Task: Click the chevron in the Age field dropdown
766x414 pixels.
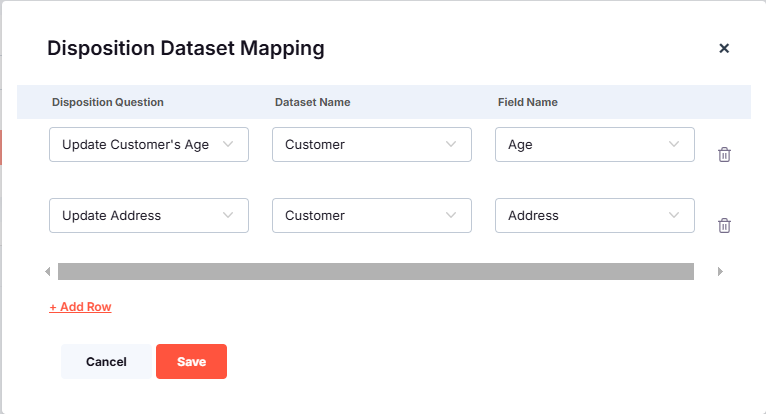Action: [x=674, y=144]
